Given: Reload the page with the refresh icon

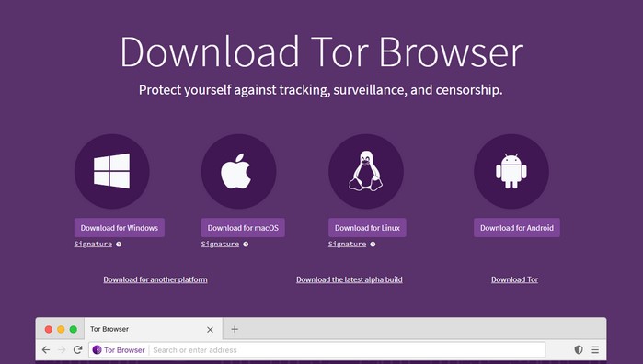Looking at the screenshot, I should [77, 349].
